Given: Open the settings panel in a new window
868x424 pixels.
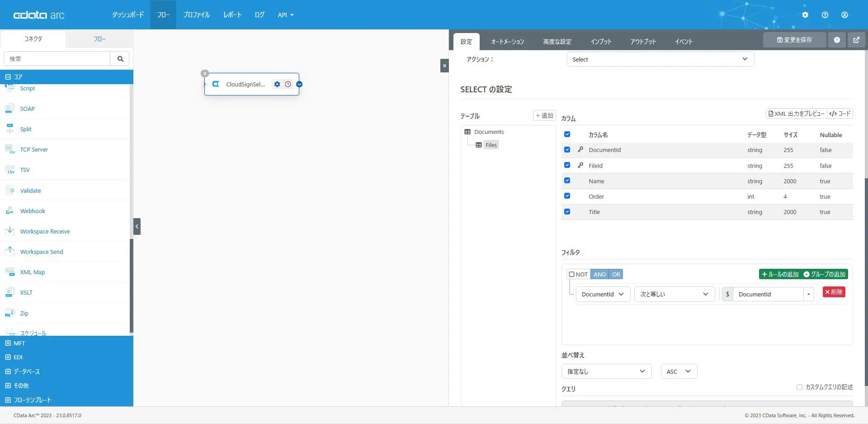Looking at the screenshot, I should [x=856, y=40].
